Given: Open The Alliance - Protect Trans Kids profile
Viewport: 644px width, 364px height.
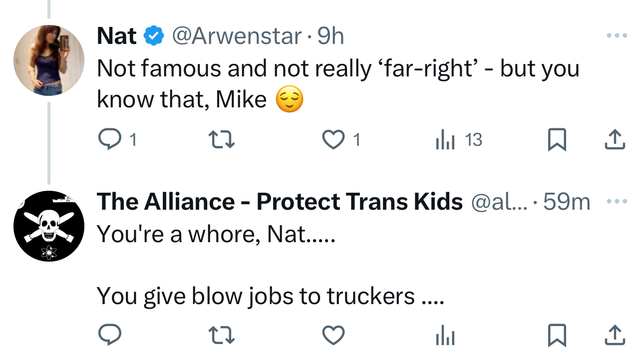Looking at the screenshot, I should tap(280, 202).
